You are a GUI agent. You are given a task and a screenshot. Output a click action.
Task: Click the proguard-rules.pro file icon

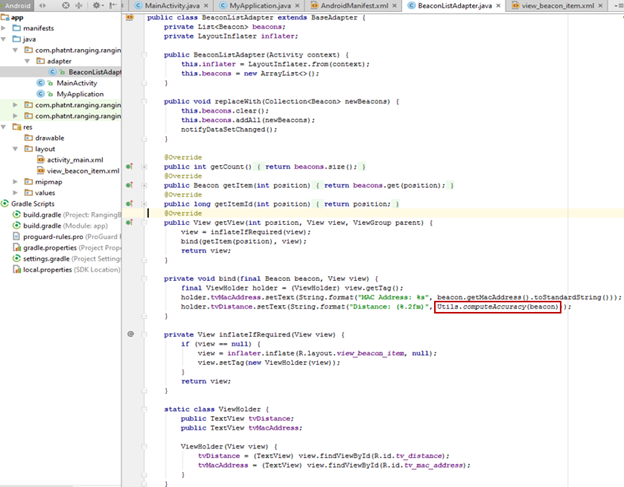click(16, 236)
